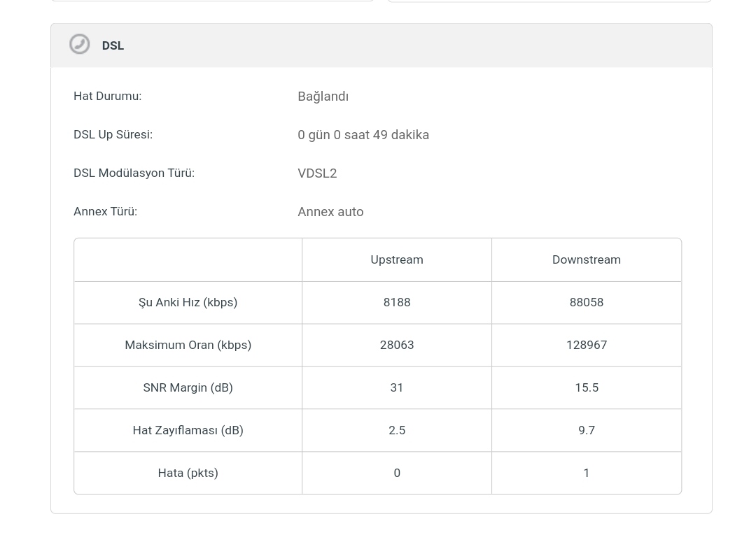This screenshot has width=756, height=542.
Task: Select the VDSL2 modulation value
Action: click(x=317, y=173)
